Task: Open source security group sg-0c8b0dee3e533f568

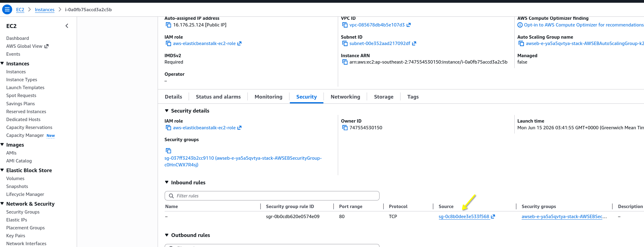Action: (x=464, y=217)
